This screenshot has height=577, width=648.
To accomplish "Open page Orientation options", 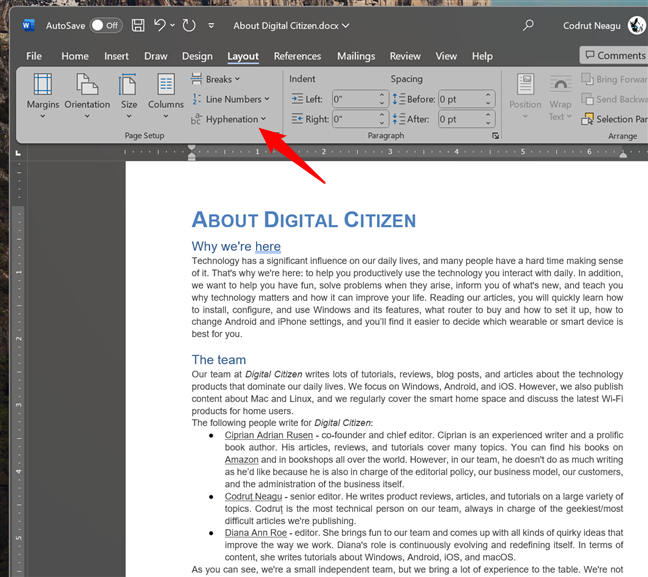I will (87, 96).
